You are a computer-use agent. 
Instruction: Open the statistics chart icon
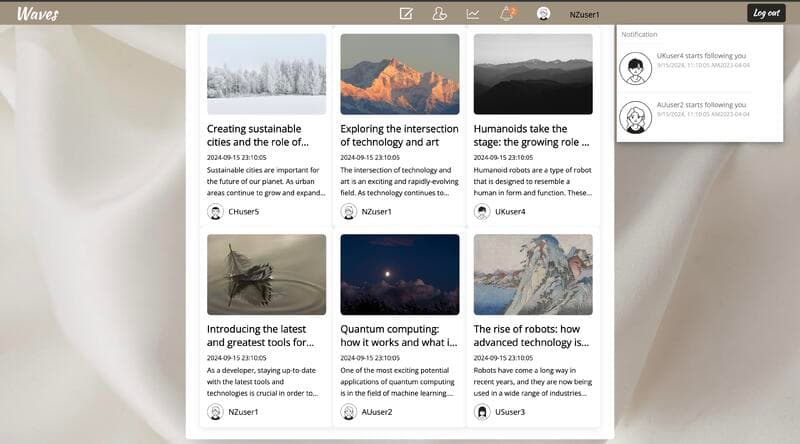tap(473, 14)
